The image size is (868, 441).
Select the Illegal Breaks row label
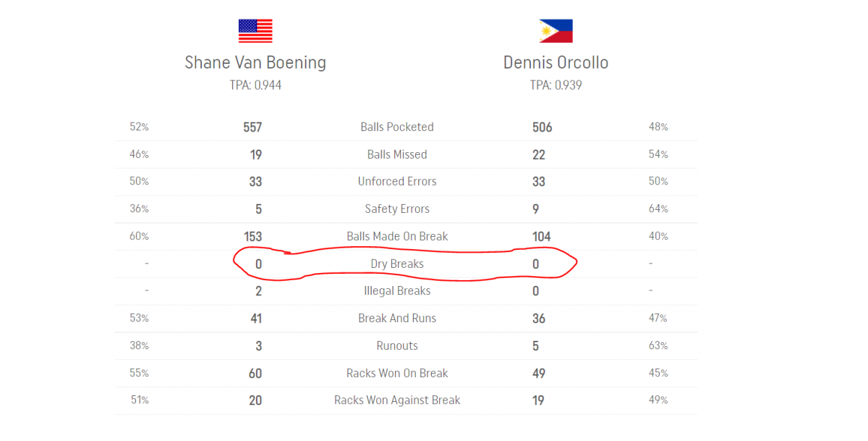coord(397,291)
